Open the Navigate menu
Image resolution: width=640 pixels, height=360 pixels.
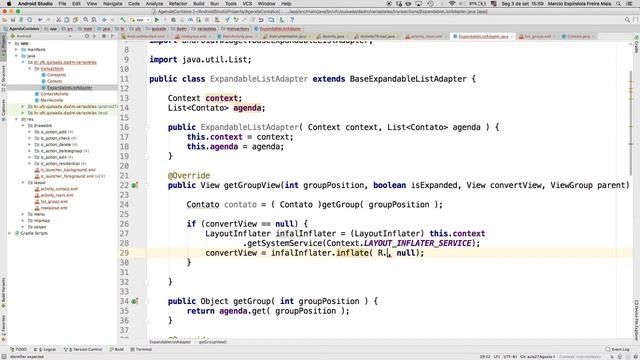tap(113, 4)
